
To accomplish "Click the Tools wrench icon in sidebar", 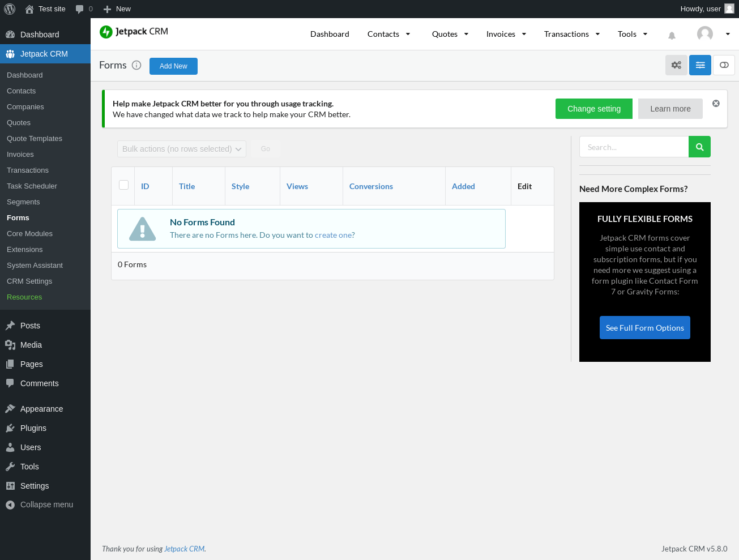I will (10, 467).
